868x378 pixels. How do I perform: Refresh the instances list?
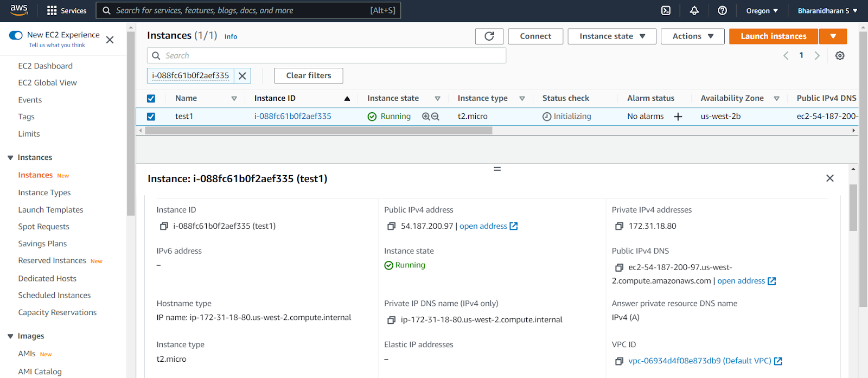(x=489, y=36)
